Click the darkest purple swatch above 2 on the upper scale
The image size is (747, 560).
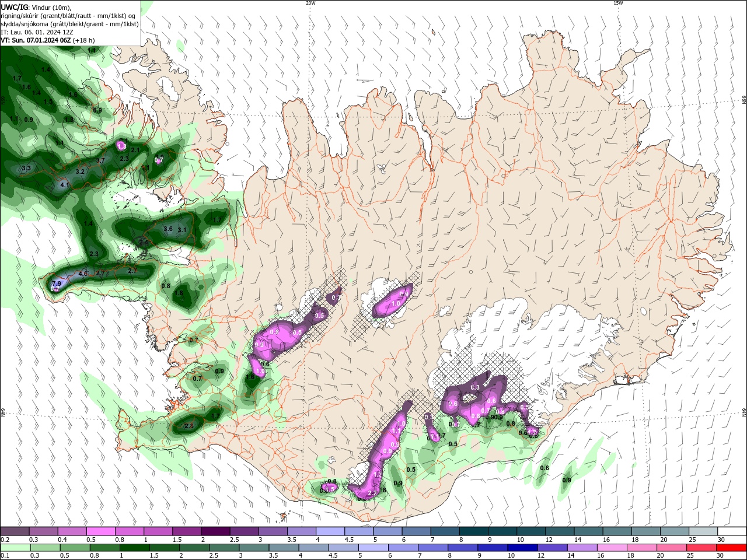click(215, 531)
